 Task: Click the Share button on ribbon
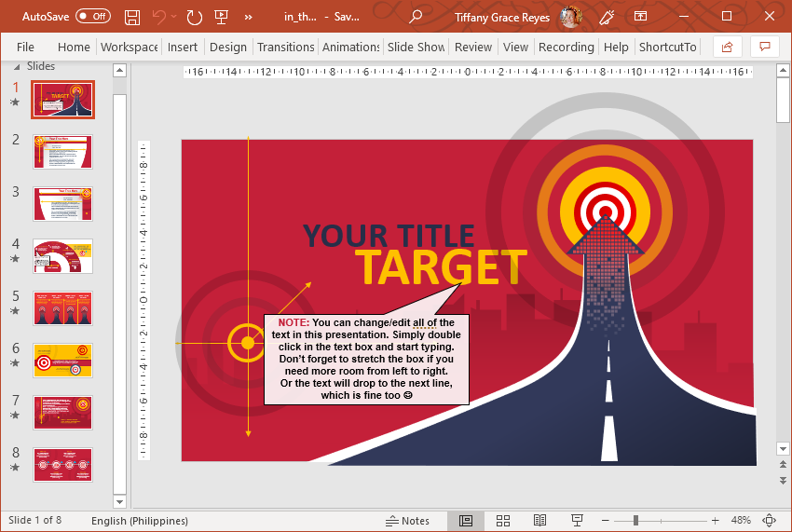click(x=727, y=47)
